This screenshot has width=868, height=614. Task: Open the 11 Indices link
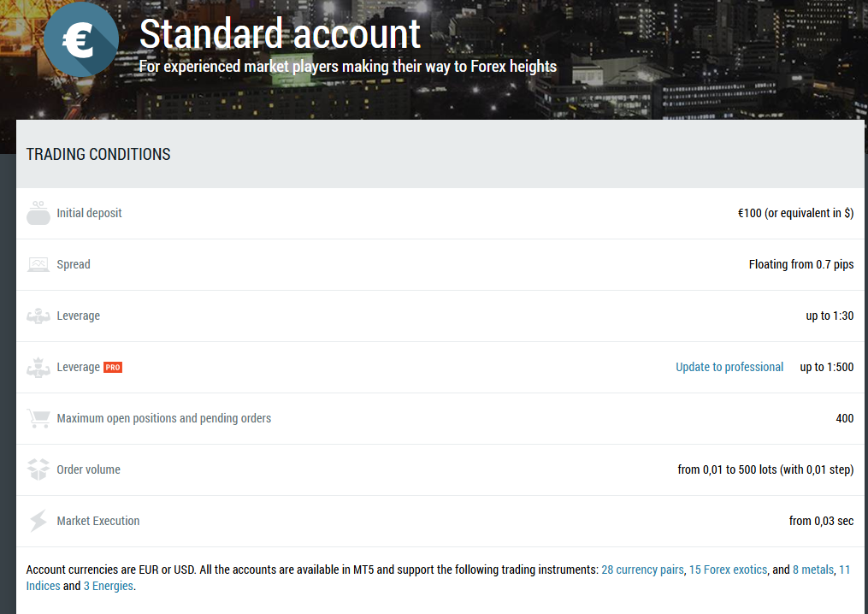pyautogui.click(x=42, y=586)
